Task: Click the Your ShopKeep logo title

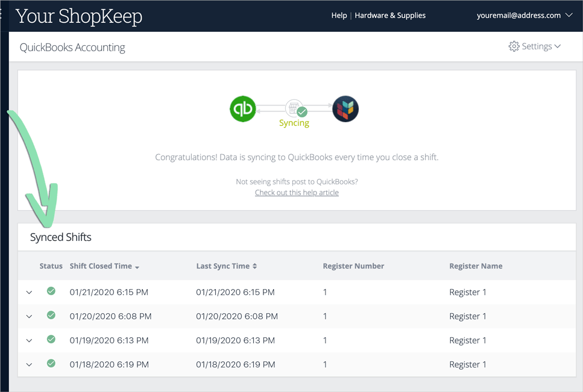Action: coord(79,16)
